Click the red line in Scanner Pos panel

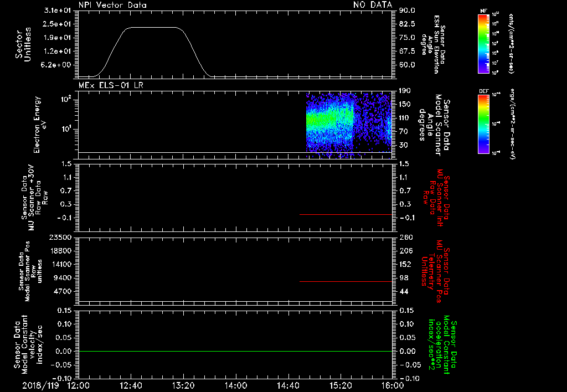click(x=346, y=281)
